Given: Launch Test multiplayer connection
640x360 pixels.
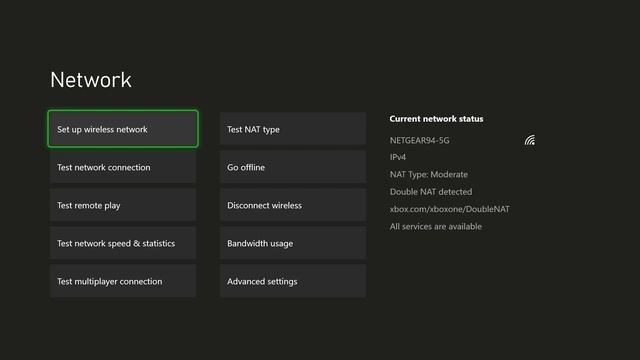Looking at the screenshot, I should coord(123,281).
